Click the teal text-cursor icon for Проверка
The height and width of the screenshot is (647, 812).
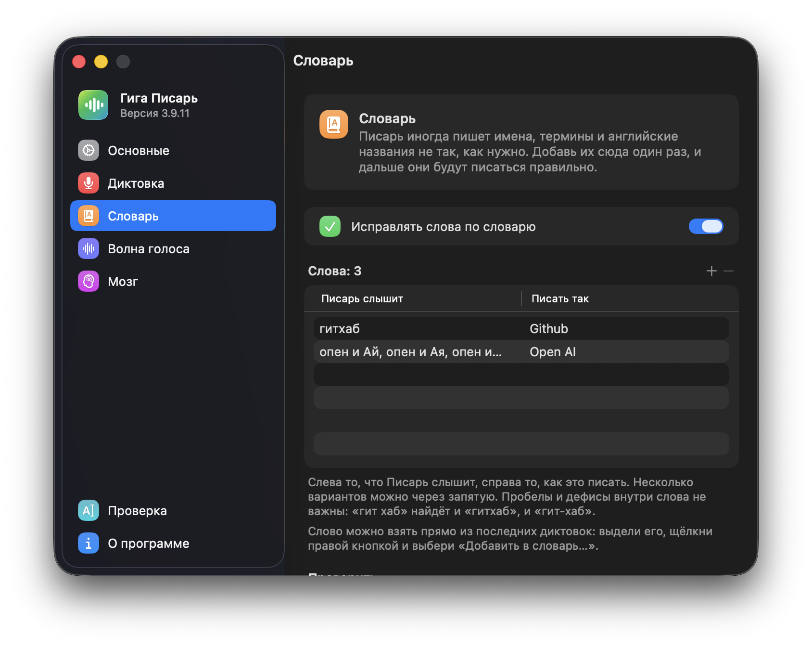click(89, 511)
